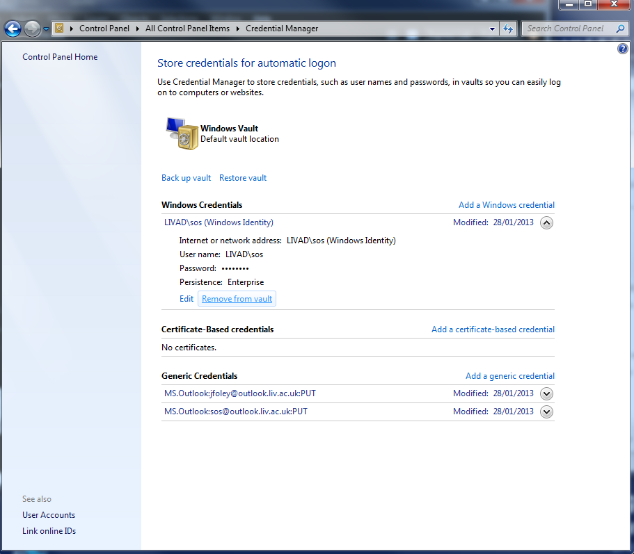Click Restore vault link

(x=243, y=178)
